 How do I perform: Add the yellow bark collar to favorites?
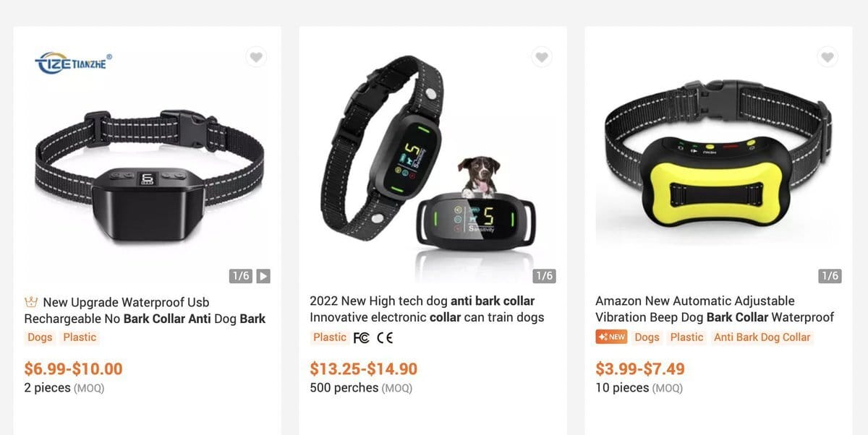point(827,57)
